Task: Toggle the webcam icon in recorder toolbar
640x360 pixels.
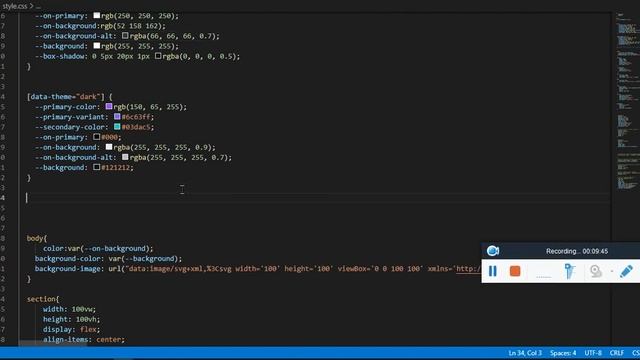Action: click(596, 271)
